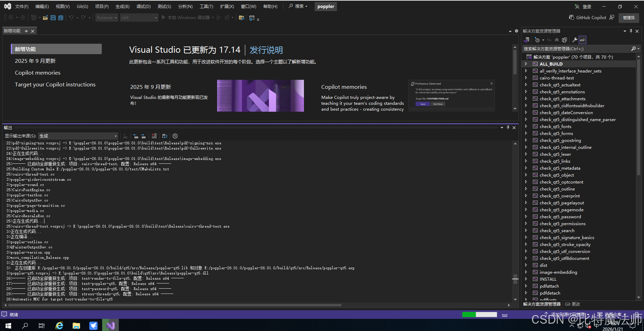Open the Git(G) menu
Screen dimensions: 644x331
pyautogui.click(x=82, y=6)
